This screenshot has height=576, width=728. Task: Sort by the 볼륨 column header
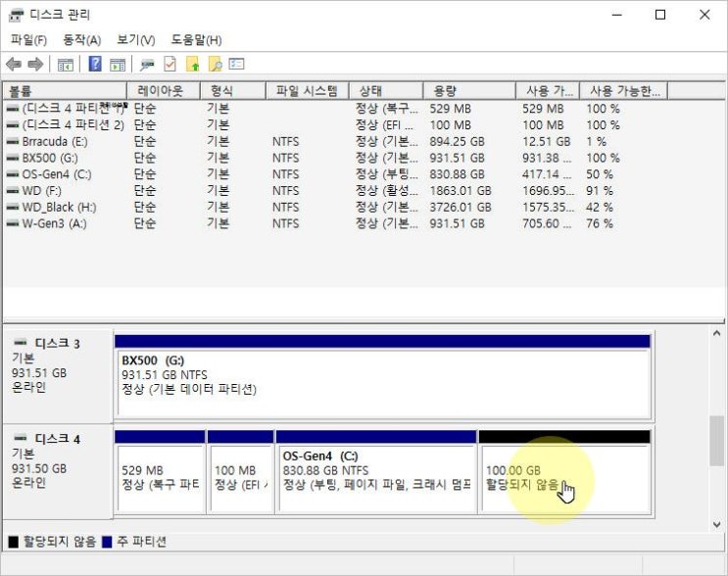(65, 91)
